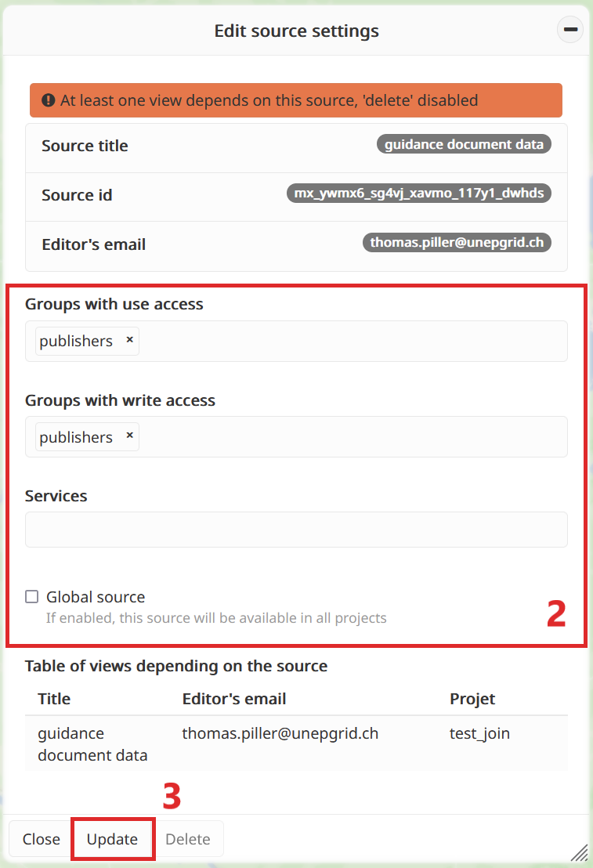593x868 pixels.
Task: Click the Projet column header
Action: point(472,699)
